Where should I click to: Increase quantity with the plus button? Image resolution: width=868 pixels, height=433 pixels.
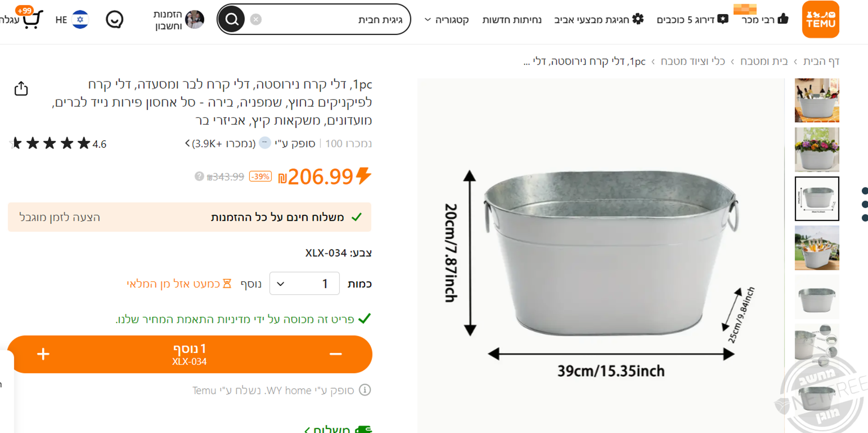click(43, 354)
